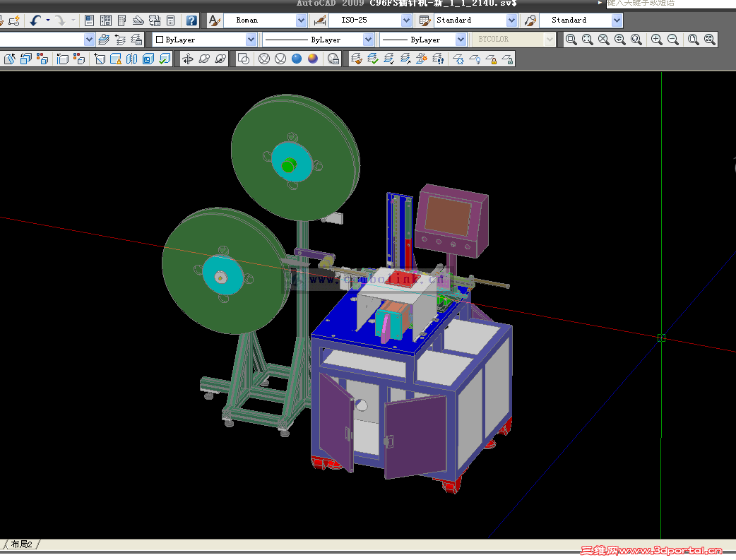Screen dimensions: 736x560
Task: Expand the Roman text style dropdown
Action: (x=302, y=20)
